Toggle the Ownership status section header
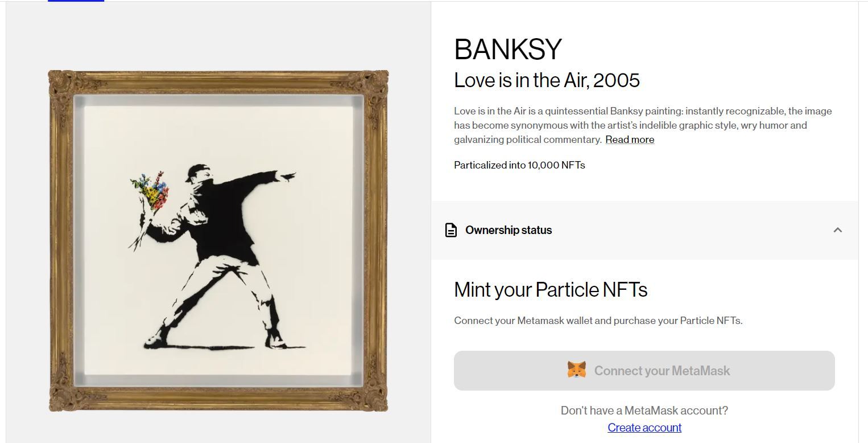 (644, 230)
